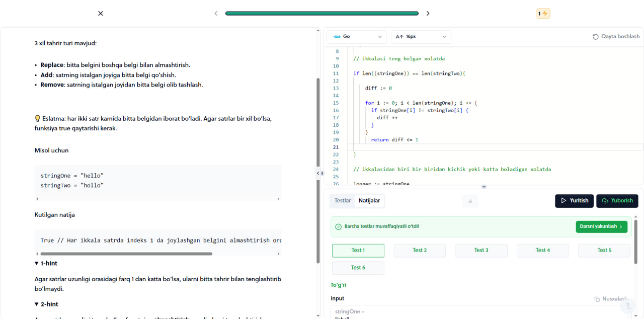
Task: Click the description panel vertical scrollbar
Action: click(x=318, y=170)
